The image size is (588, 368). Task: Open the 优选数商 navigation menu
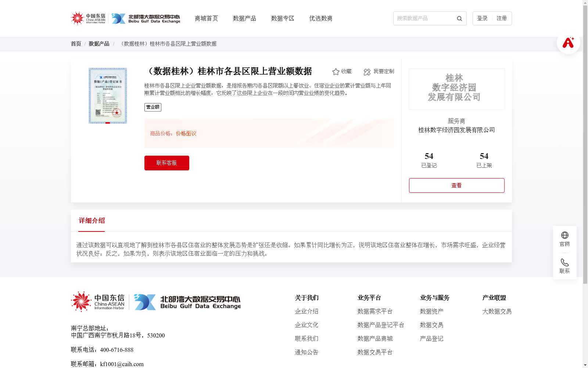tap(320, 18)
